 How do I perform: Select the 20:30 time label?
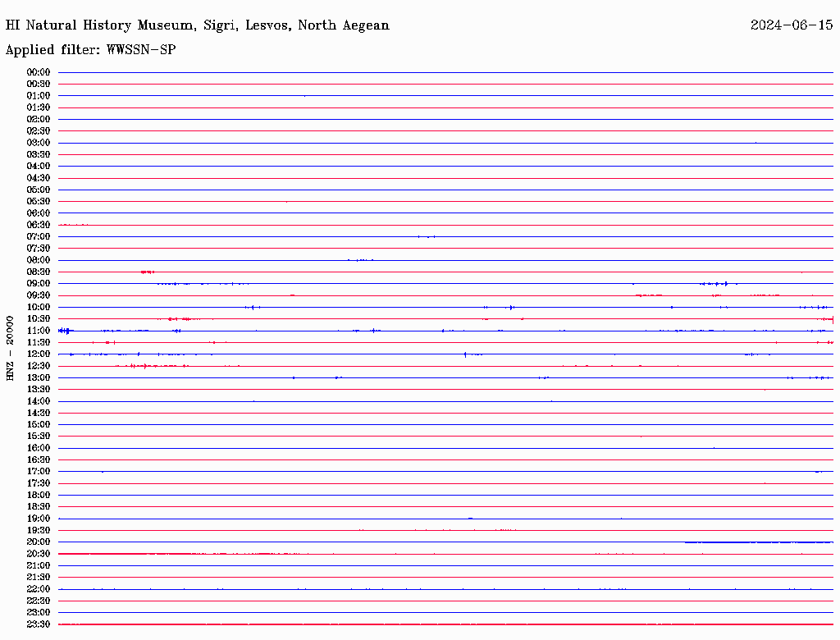[39, 554]
